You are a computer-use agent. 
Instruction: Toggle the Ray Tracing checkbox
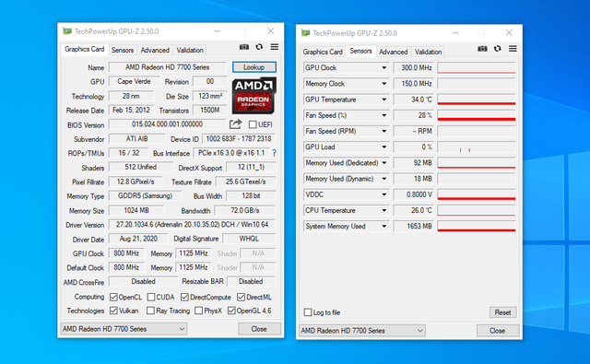pyautogui.click(x=150, y=311)
